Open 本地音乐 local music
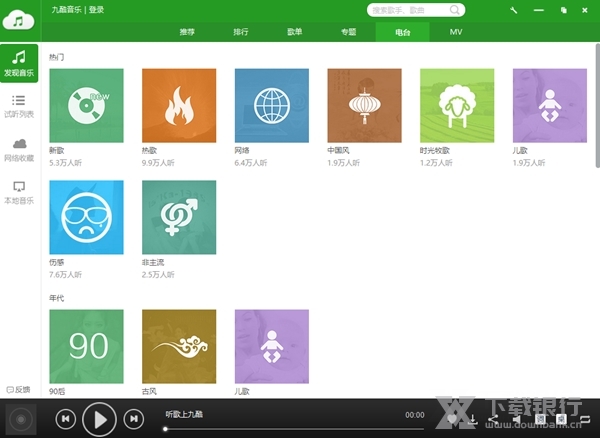600x438 pixels. click(19, 191)
